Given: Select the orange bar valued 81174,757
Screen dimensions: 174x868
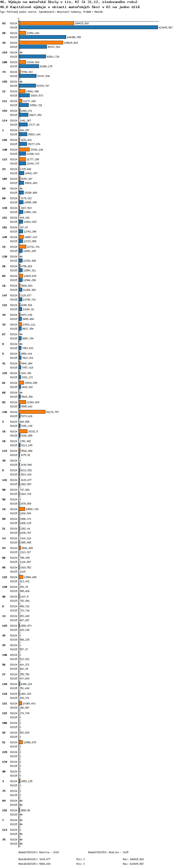Looking at the screenshot, I should pos(32,412).
